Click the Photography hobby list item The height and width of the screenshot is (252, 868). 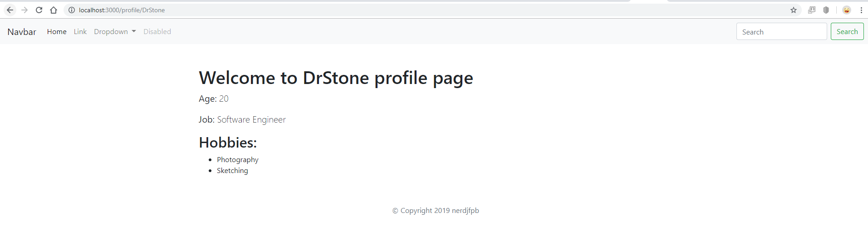point(237,160)
